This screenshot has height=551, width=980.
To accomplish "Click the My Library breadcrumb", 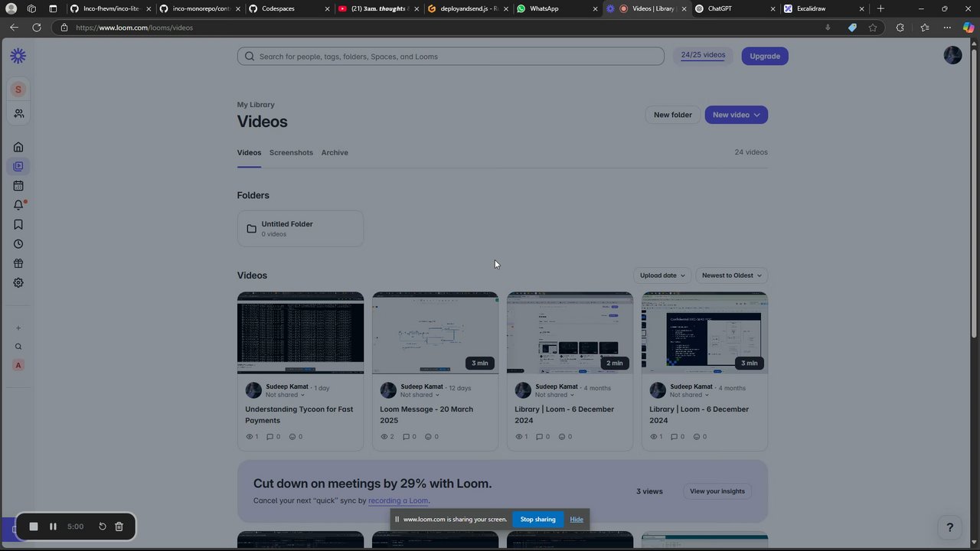I will pos(256,105).
